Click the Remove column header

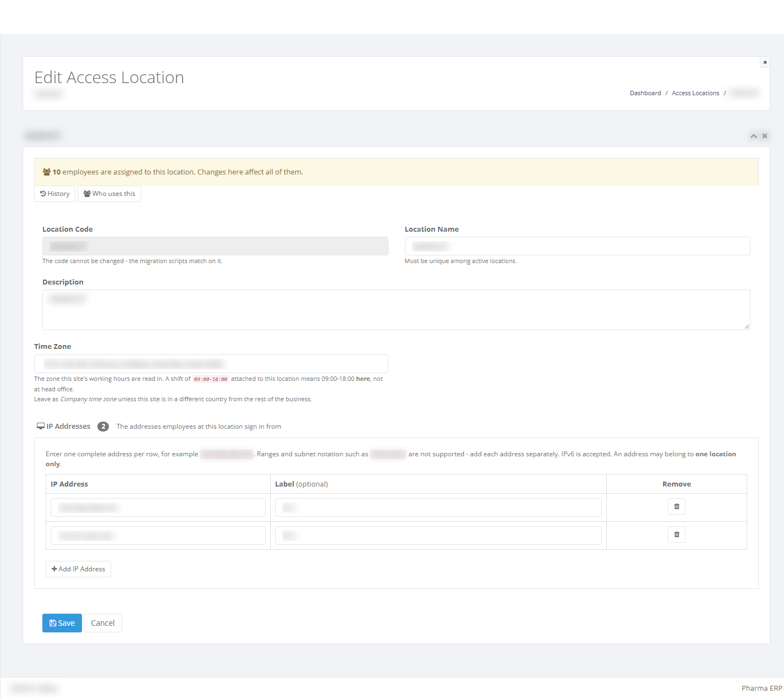[677, 484]
